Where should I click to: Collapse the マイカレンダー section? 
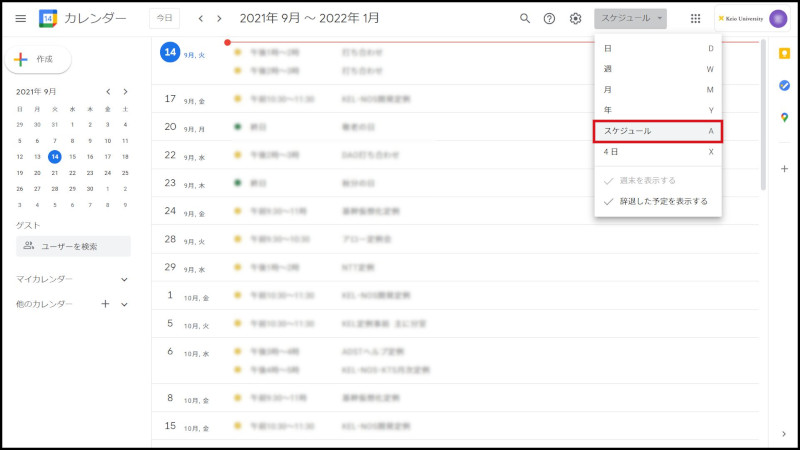click(x=124, y=279)
